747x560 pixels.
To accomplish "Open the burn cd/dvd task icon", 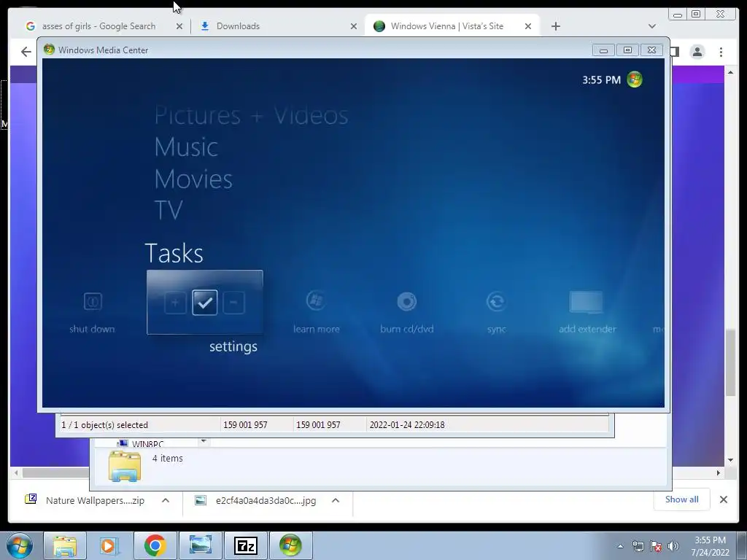I will (x=407, y=301).
